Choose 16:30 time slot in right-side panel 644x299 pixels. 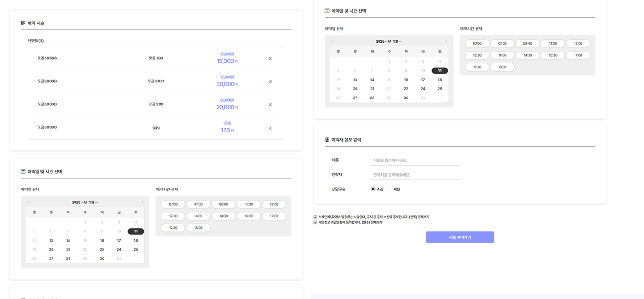click(x=553, y=55)
